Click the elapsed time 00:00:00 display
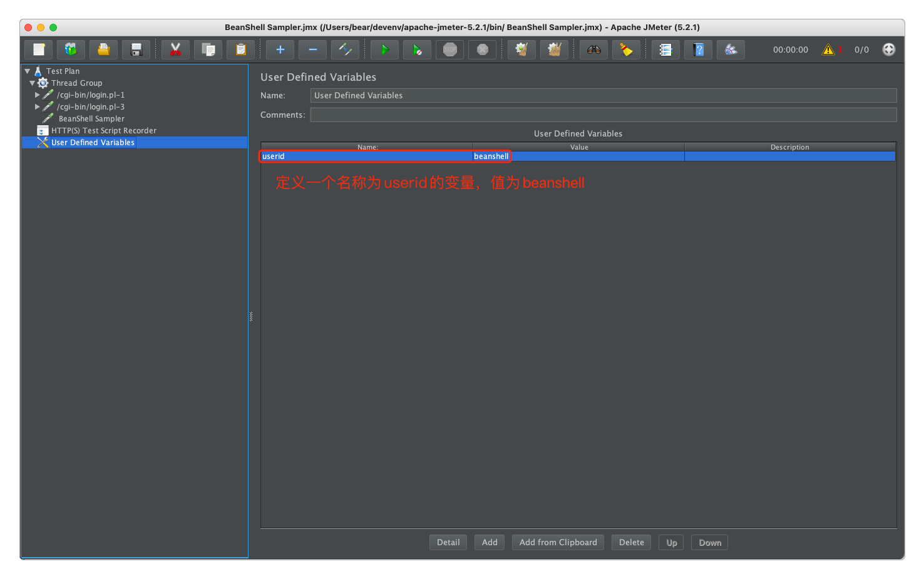Image resolution: width=924 pixels, height=579 pixels. tap(790, 49)
